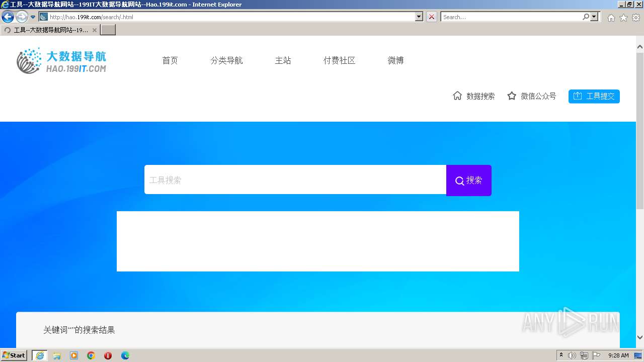Viewport: 644px width, 362px height.
Task: Open the 付费社区 menu item
Action: pos(339,60)
